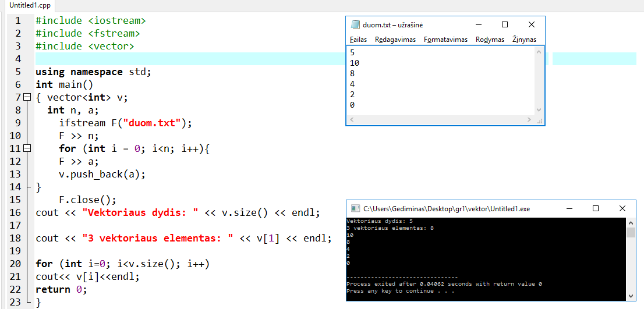Click line number 4 in editor gutter
Viewport: 644px width, 309px height.
pos(17,59)
